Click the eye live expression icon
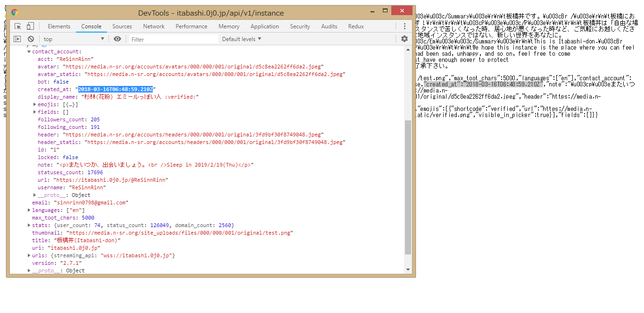Image resolution: width=644 pixels, height=313 pixels. click(x=117, y=39)
